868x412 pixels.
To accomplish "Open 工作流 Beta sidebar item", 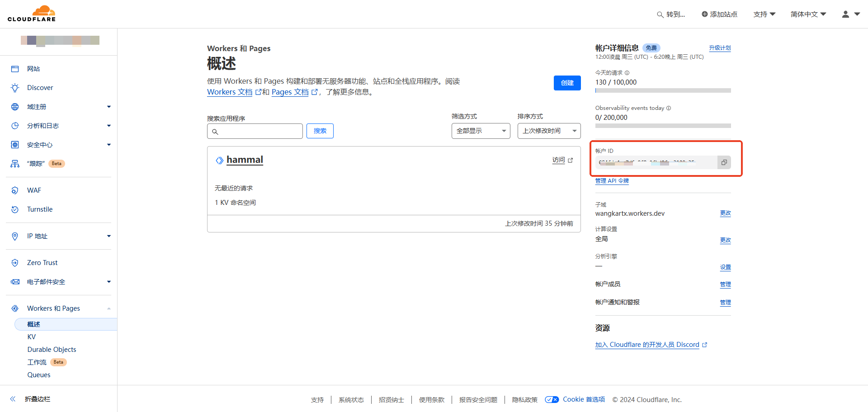I will tap(47, 362).
